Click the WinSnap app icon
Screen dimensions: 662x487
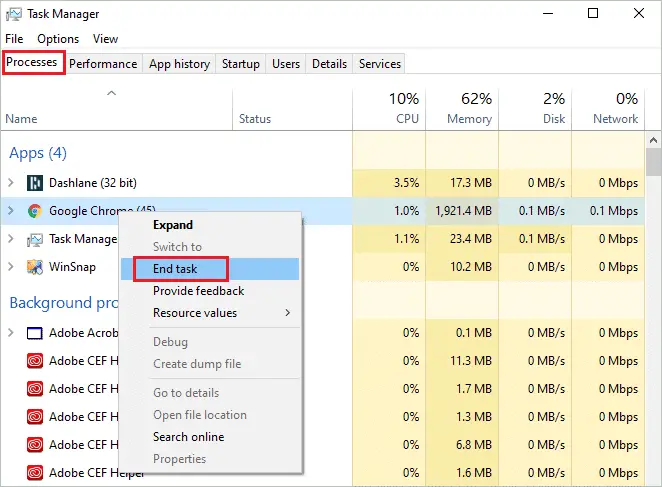[35, 267]
